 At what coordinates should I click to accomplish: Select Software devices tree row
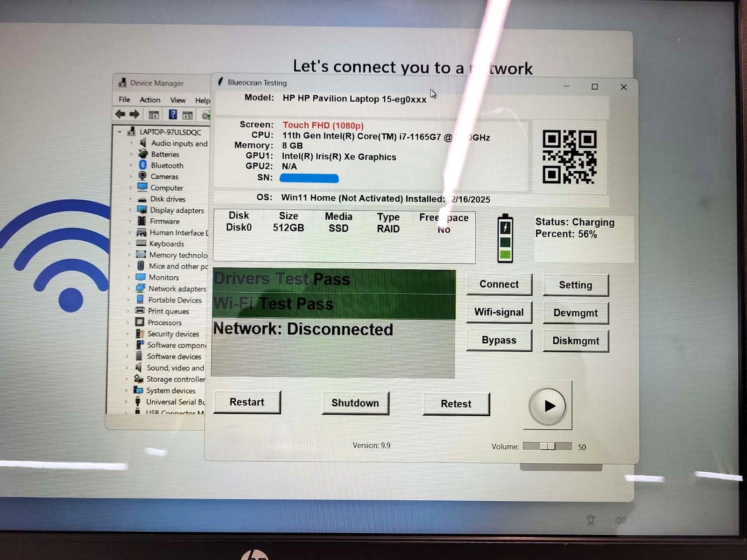[168, 356]
